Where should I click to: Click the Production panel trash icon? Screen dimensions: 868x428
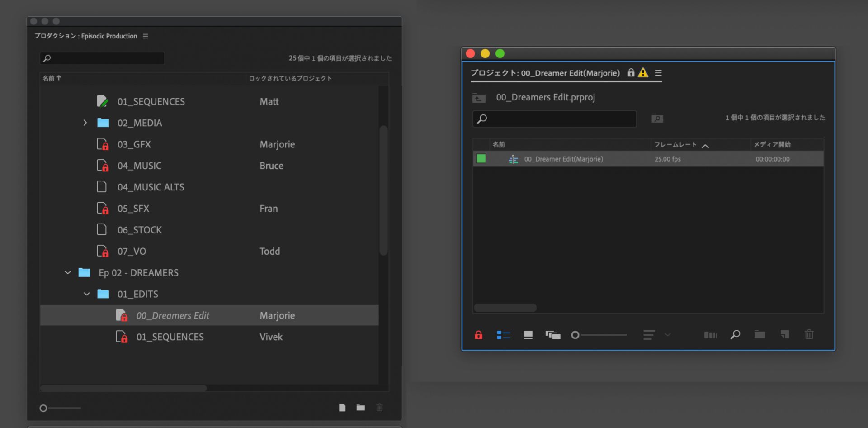(x=380, y=408)
